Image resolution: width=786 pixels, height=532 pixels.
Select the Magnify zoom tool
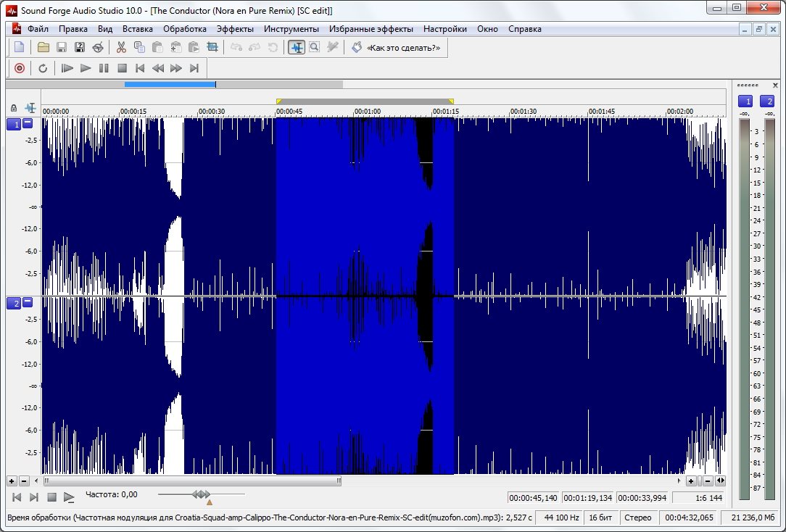[315, 47]
